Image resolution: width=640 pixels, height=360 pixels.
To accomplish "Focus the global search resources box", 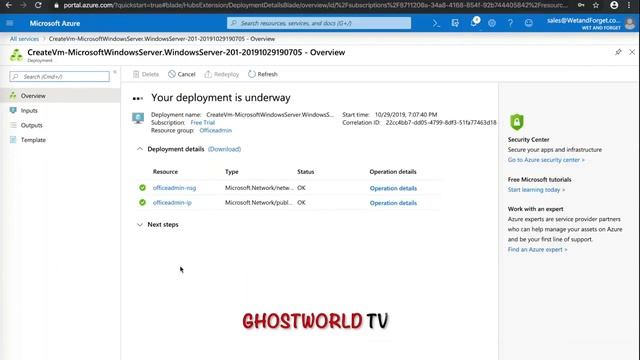I will (x=319, y=23).
